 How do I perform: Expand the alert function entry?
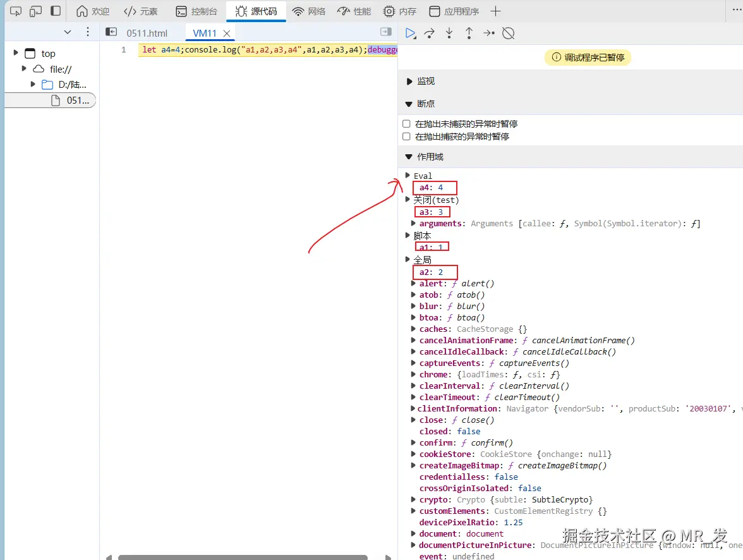[x=413, y=284]
